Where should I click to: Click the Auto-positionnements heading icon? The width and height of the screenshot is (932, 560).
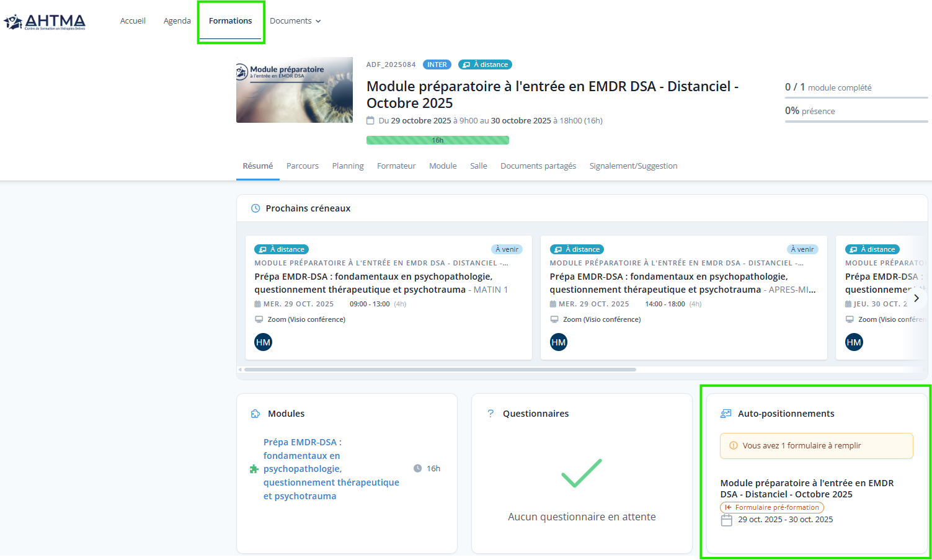click(x=726, y=414)
